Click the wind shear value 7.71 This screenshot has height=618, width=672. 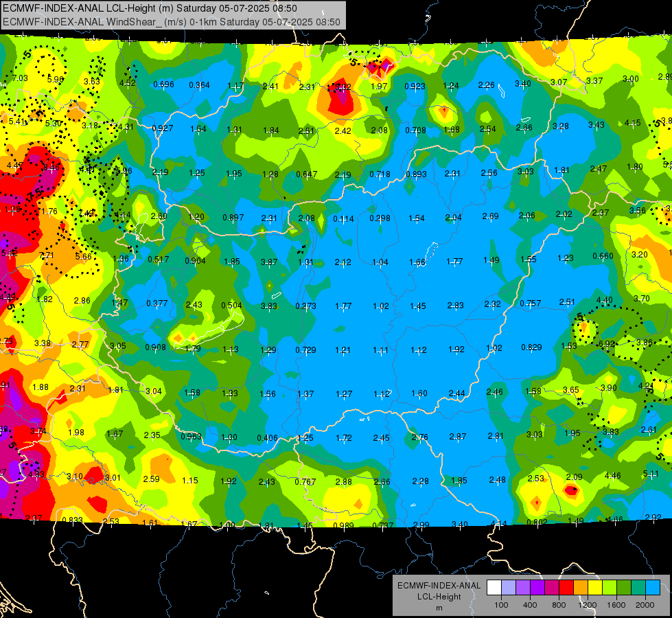pyautogui.click(x=47, y=255)
